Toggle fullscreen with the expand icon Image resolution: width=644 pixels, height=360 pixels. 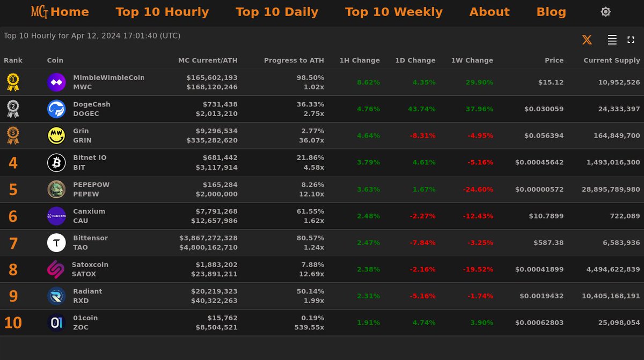pyautogui.click(x=631, y=40)
